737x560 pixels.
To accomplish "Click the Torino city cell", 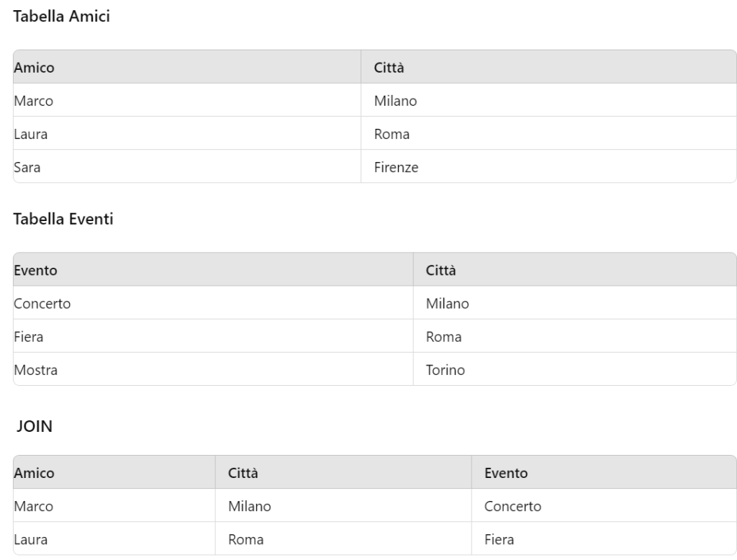I will [x=446, y=371].
